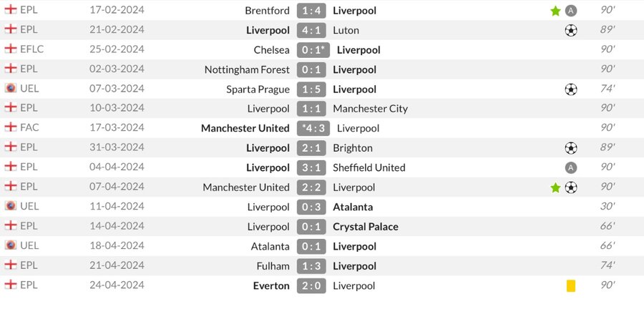
Task: Open the Everton team link
Action: pyautogui.click(x=271, y=286)
